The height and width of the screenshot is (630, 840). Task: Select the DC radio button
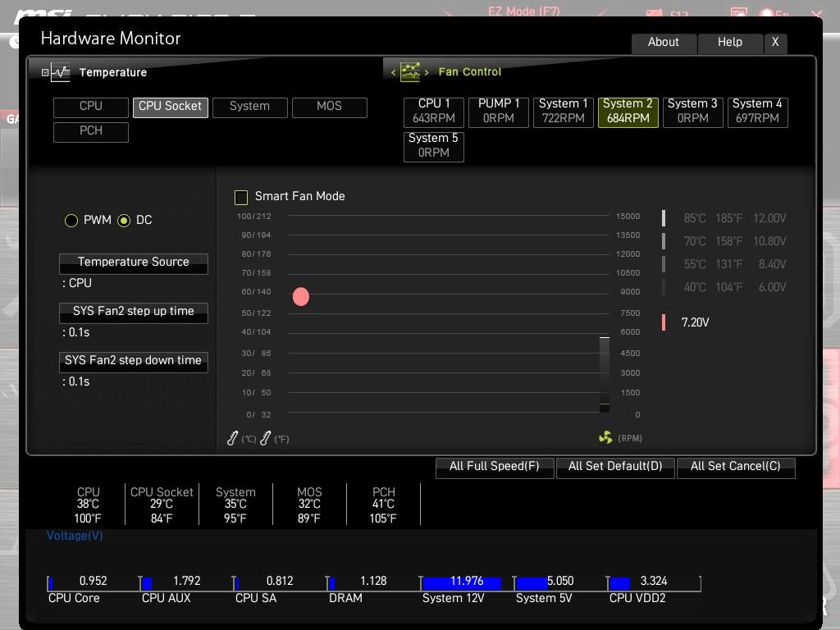click(x=124, y=221)
